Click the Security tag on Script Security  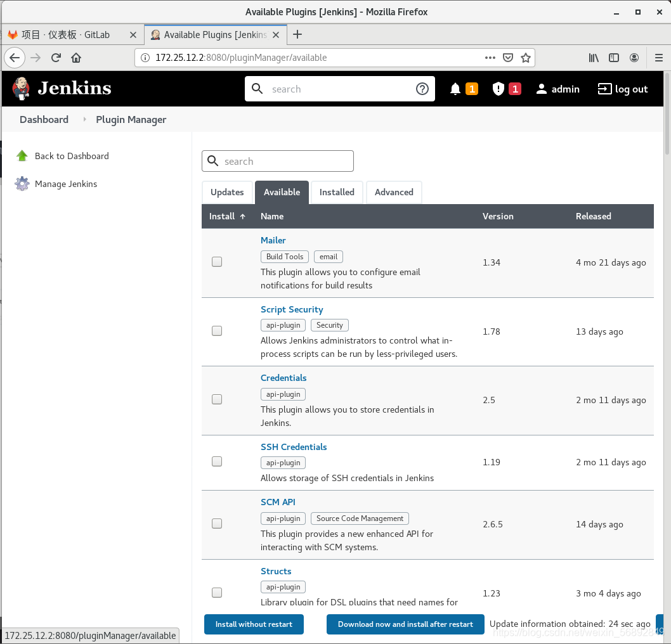330,325
